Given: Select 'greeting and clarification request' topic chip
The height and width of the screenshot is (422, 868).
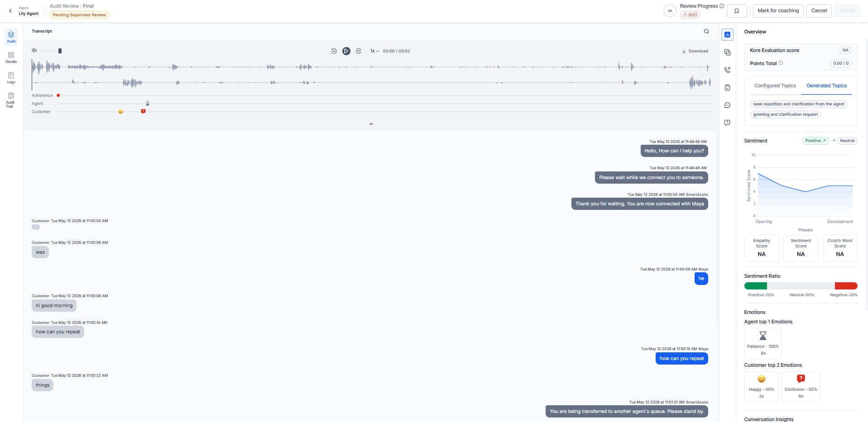Looking at the screenshot, I should point(785,114).
